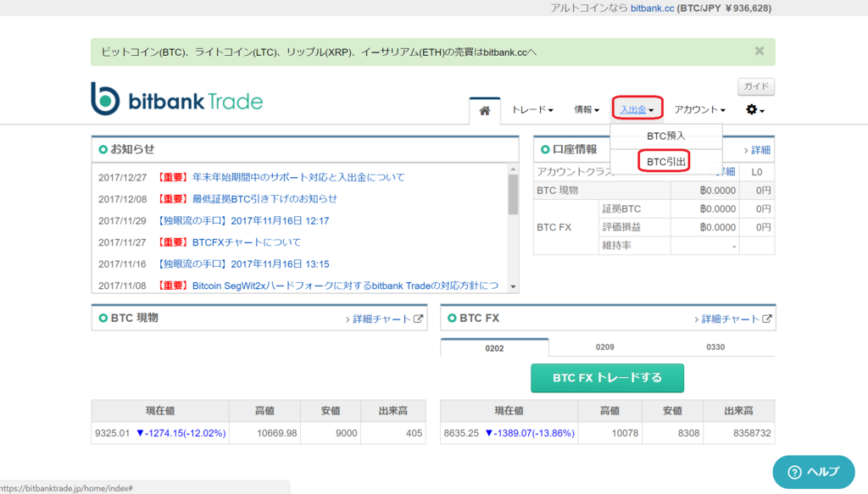Viewport: 868px width, 494px height.
Task: Click the BTC/JPY ¥936,628 rate text
Action: [x=724, y=8]
